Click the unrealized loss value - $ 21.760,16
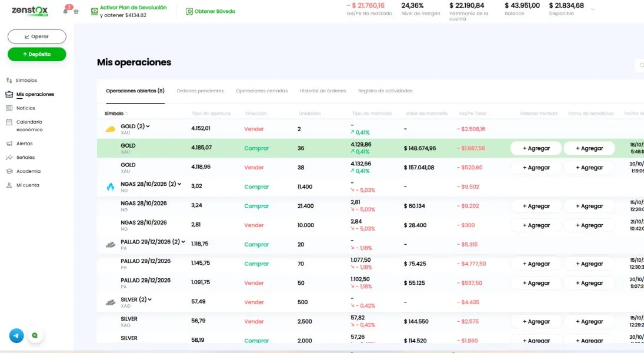Image resolution: width=644 pixels, height=353 pixels. click(366, 5)
